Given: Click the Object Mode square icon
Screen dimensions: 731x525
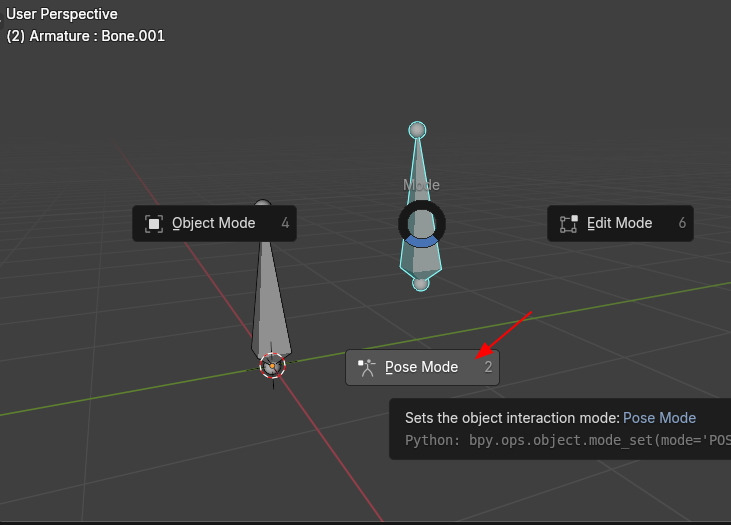Looking at the screenshot, I should 154,224.
